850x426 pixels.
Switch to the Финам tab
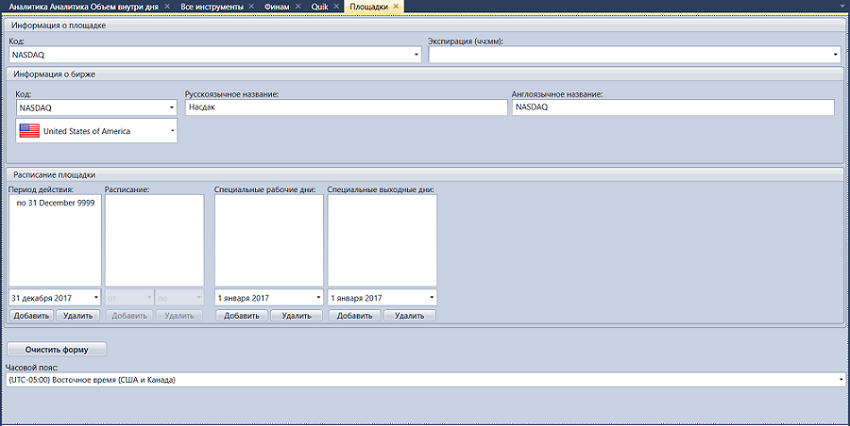point(277,7)
